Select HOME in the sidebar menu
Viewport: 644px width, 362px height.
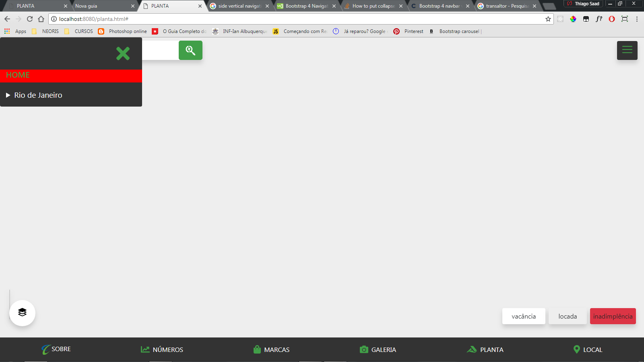click(x=18, y=75)
